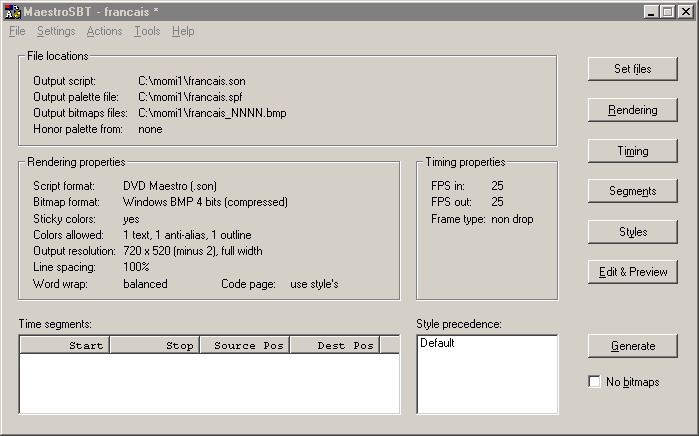Image resolution: width=699 pixels, height=436 pixels.
Task: Click the FPS out value 25
Action: [x=498, y=202]
